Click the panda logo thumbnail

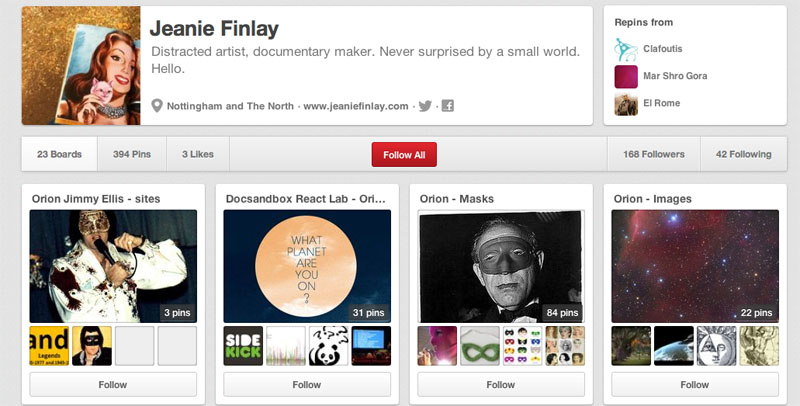(x=329, y=345)
